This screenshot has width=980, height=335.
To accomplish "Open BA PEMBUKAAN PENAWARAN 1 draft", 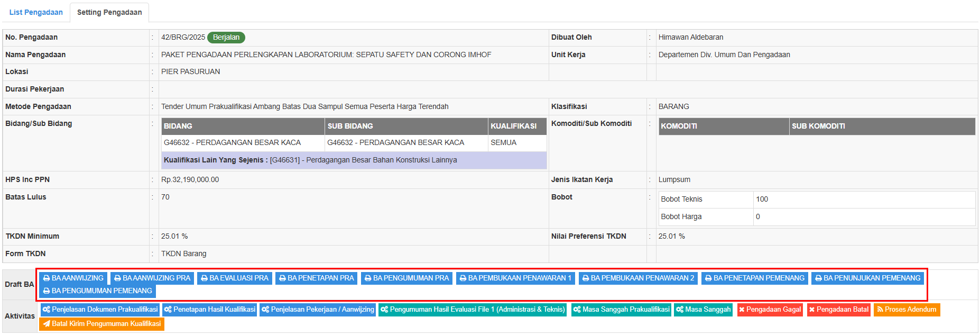I will pos(515,278).
